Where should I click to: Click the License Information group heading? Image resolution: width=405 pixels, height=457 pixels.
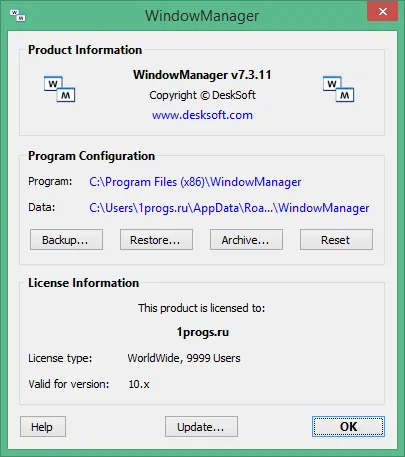[x=84, y=283]
